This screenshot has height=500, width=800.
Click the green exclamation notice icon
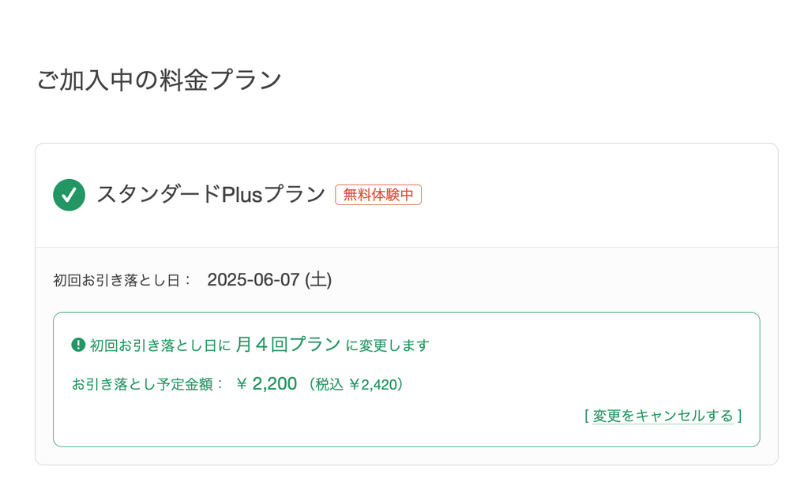(x=78, y=345)
